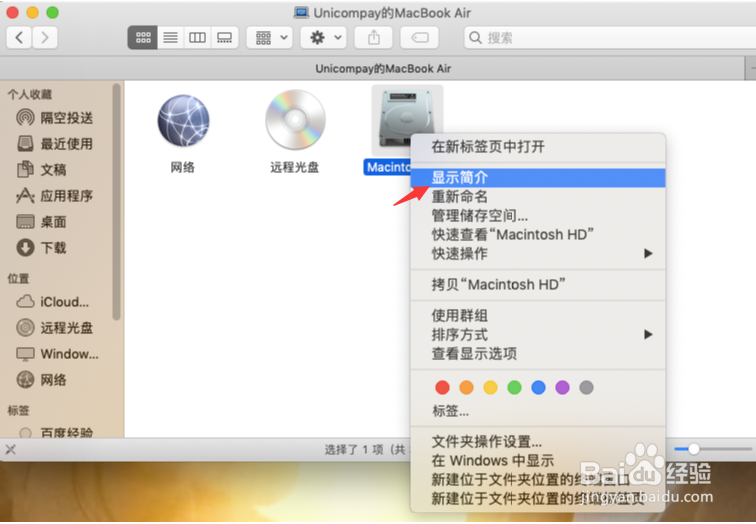
Task: Go forward with the right chevron button
Action: coord(45,38)
